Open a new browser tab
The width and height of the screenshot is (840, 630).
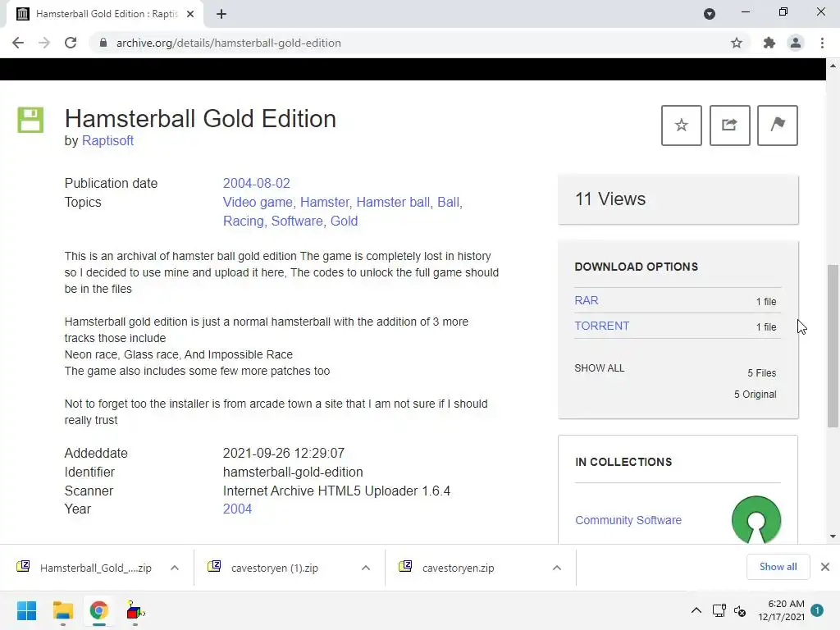[x=221, y=14]
